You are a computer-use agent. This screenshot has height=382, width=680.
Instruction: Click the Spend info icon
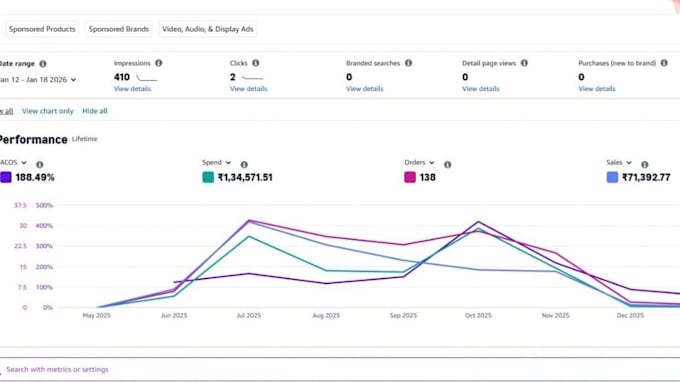pyautogui.click(x=244, y=165)
